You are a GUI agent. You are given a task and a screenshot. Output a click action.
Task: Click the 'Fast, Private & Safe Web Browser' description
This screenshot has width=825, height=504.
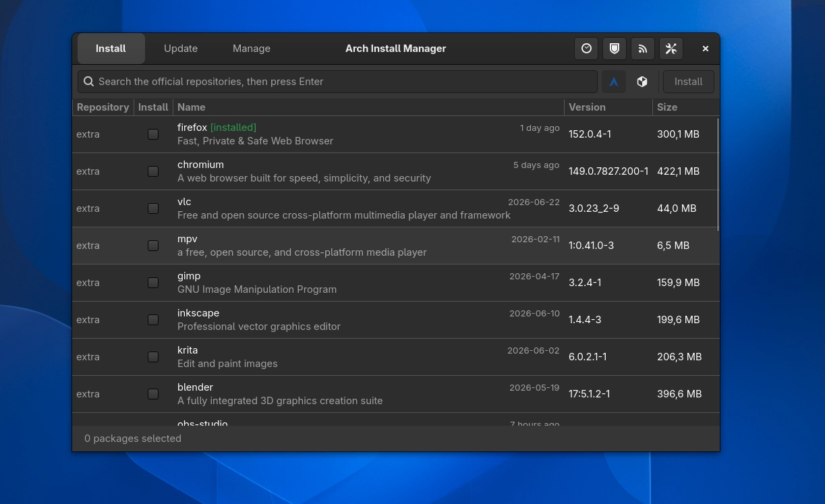click(255, 141)
